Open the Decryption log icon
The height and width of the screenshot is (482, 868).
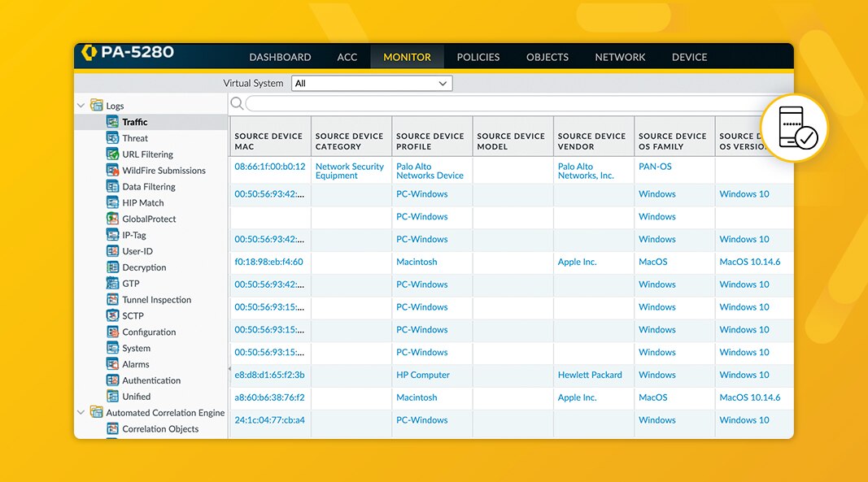tap(112, 267)
